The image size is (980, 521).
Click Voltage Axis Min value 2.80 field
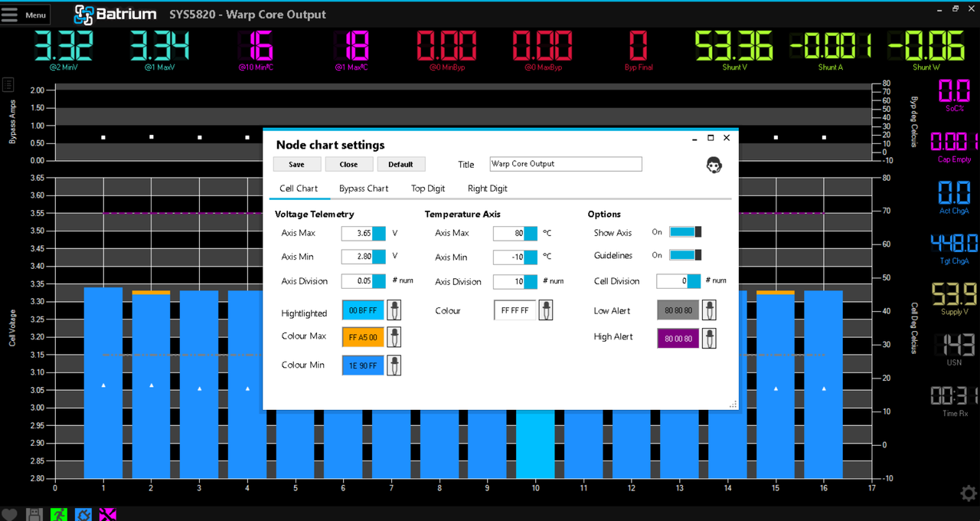357,257
